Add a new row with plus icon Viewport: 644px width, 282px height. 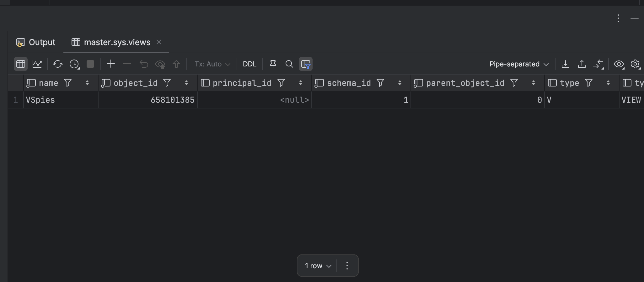(x=111, y=64)
